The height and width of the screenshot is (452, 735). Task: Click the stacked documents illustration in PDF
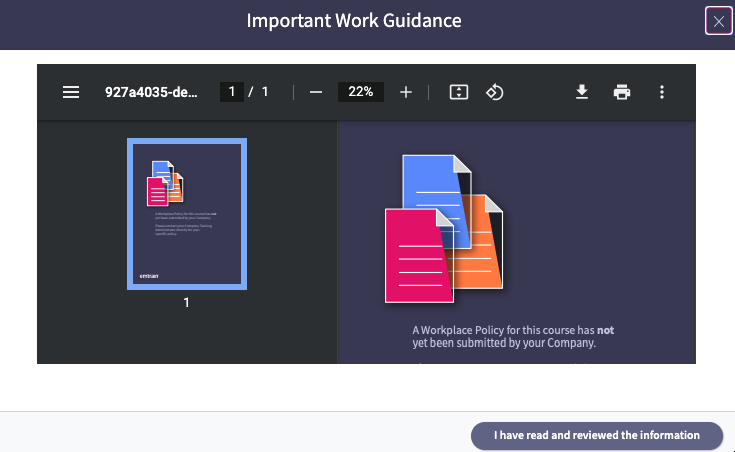[444, 228]
